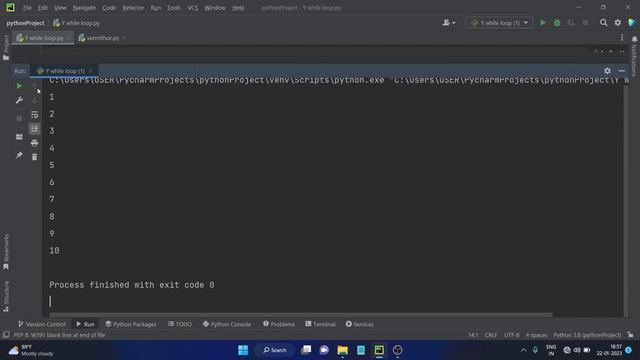Open the Tools menu
Viewport: 640px width, 360px height.
173,8
